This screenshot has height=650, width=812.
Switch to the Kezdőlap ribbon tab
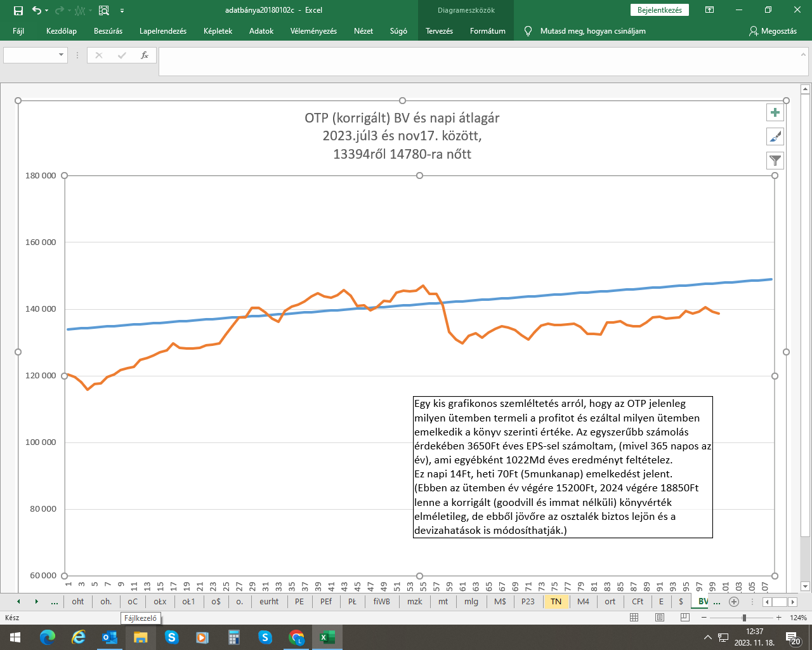(62, 31)
